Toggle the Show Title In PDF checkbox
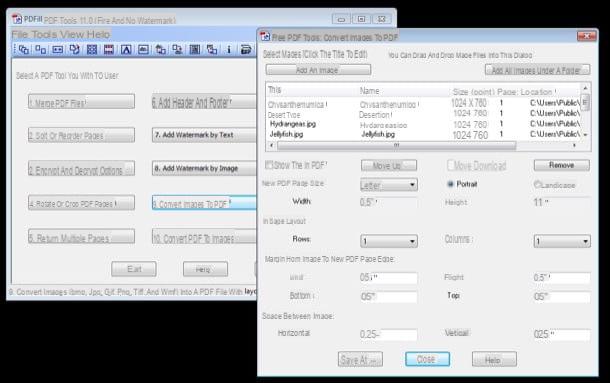Screen dimensions: 610x383 coord(268,165)
